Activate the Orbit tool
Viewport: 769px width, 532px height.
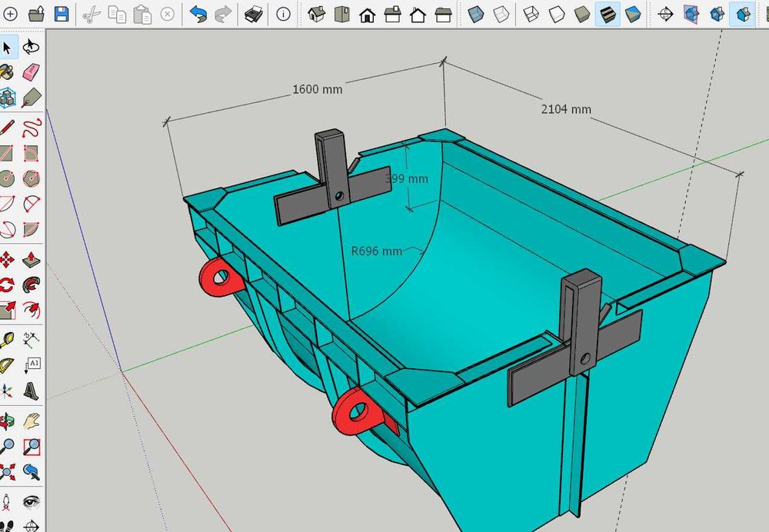(7, 421)
